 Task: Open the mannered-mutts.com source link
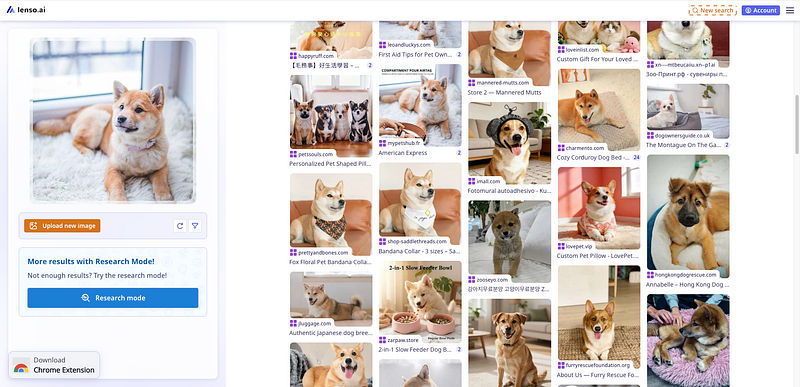500,83
